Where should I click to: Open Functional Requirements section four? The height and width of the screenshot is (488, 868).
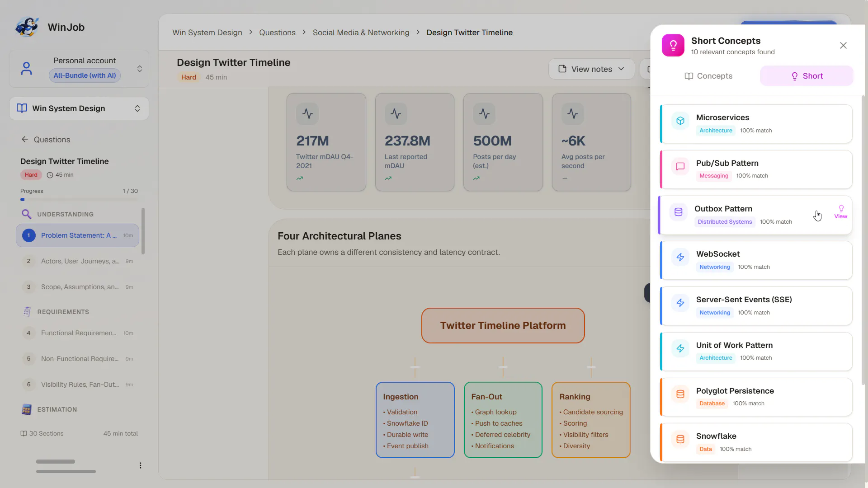tap(77, 333)
